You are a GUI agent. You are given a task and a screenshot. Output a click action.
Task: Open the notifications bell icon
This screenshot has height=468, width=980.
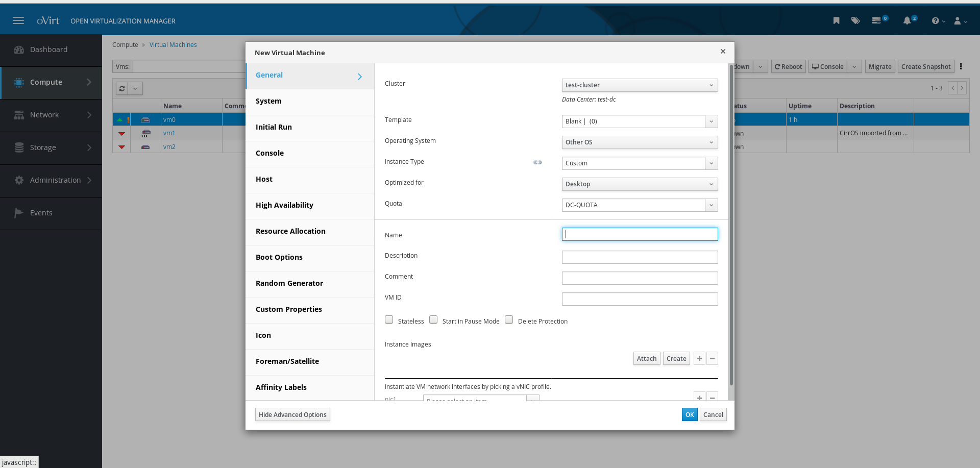pyautogui.click(x=907, y=21)
